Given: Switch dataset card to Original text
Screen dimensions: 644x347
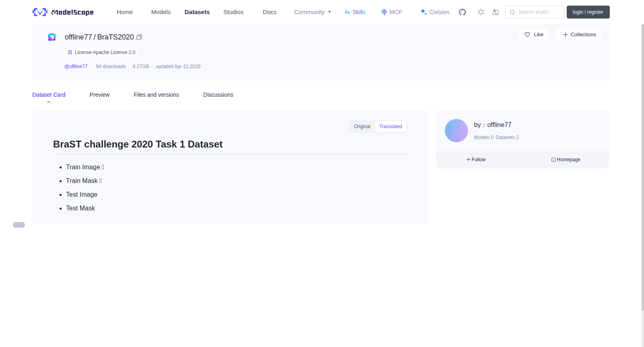Looking at the screenshot, I should pos(362,127).
